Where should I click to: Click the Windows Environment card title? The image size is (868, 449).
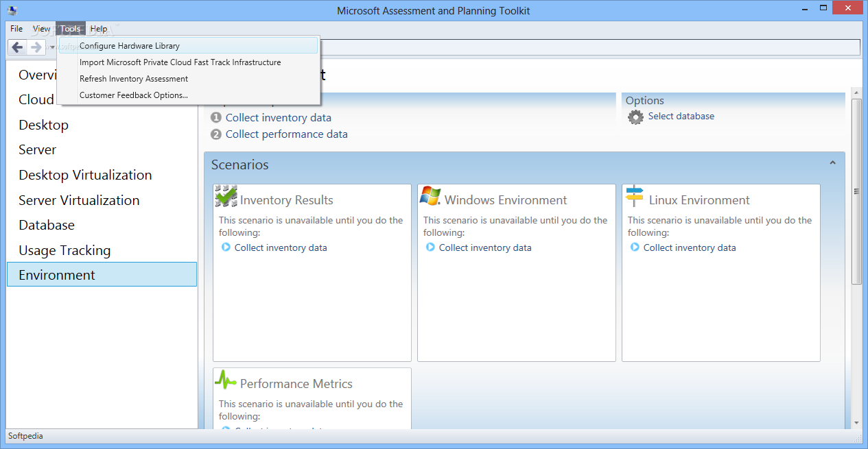[506, 200]
